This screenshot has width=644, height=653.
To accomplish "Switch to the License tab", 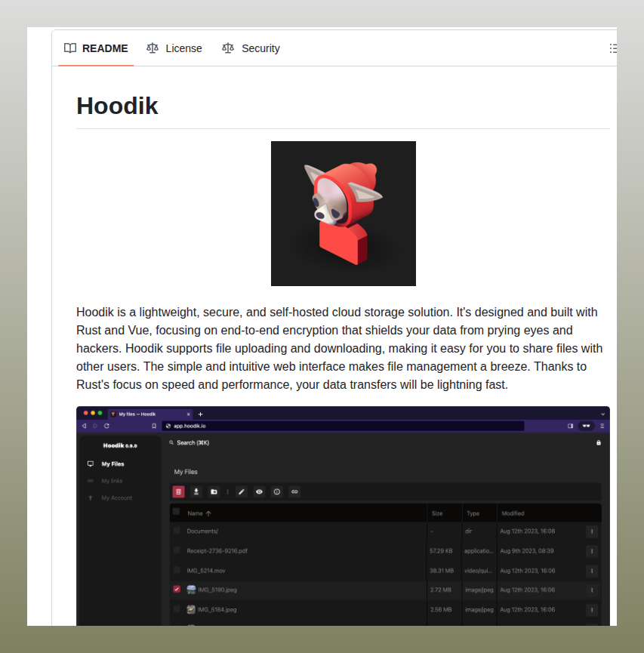I will click(174, 48).
